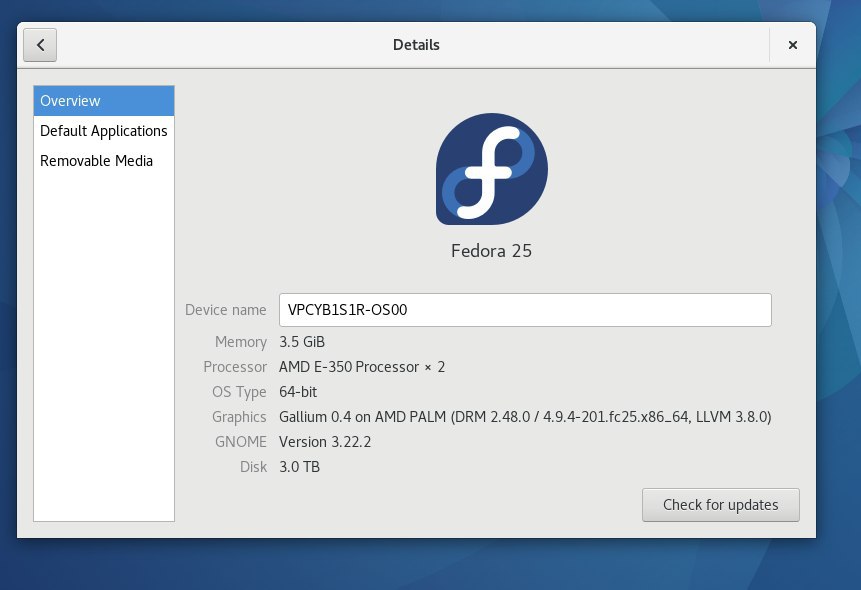Select the Overview sidebar item
Screen dimensions: 861x590
click(104, 101)
